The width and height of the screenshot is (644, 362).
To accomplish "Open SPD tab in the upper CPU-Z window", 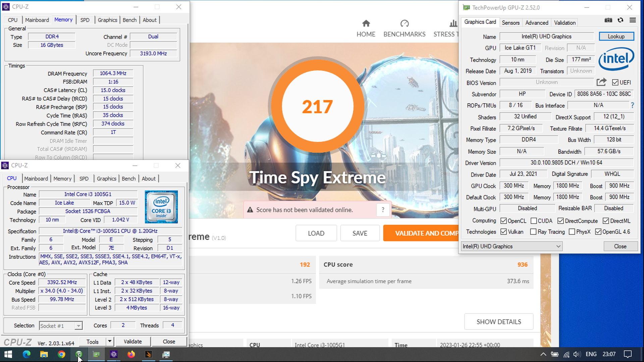I will (85, 20).
